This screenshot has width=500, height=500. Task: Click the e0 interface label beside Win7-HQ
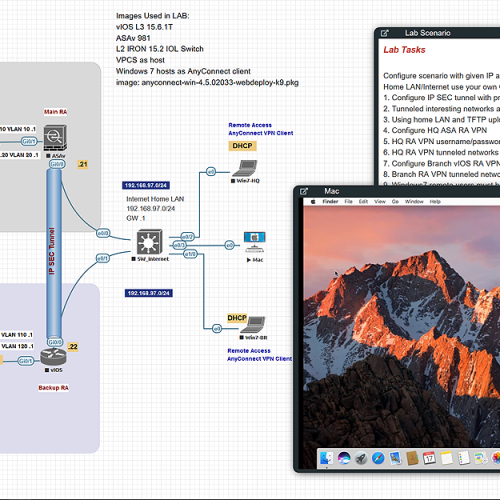211,172
